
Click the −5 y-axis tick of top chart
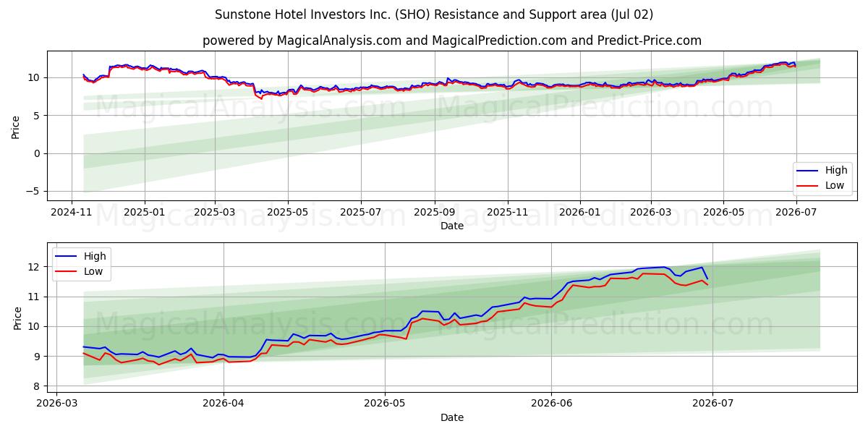click(x=34, y=191)
